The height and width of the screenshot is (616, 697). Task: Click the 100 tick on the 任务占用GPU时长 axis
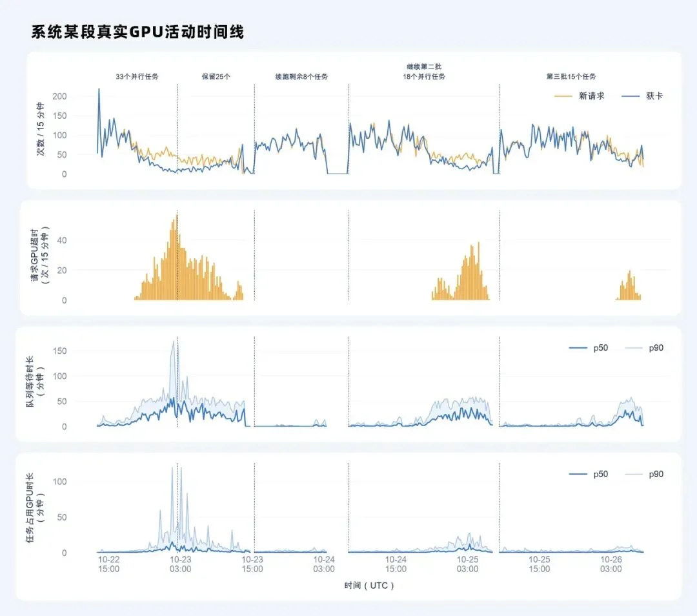pos(59,482)
